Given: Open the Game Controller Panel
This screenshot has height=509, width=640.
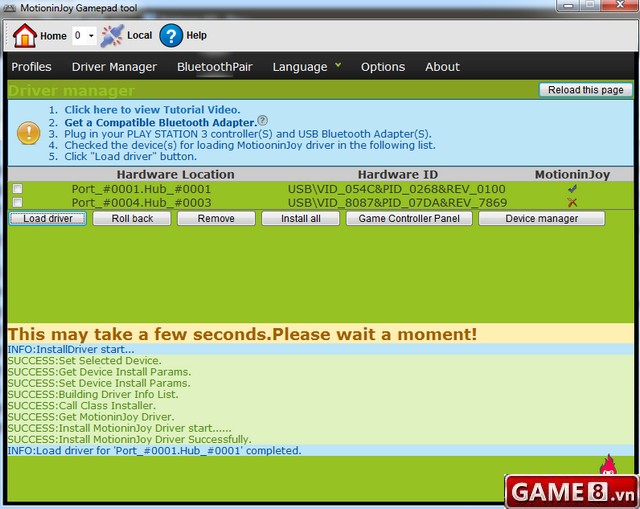Looking at the screenshot, I should pyautogui.click(x=409, y=218).
